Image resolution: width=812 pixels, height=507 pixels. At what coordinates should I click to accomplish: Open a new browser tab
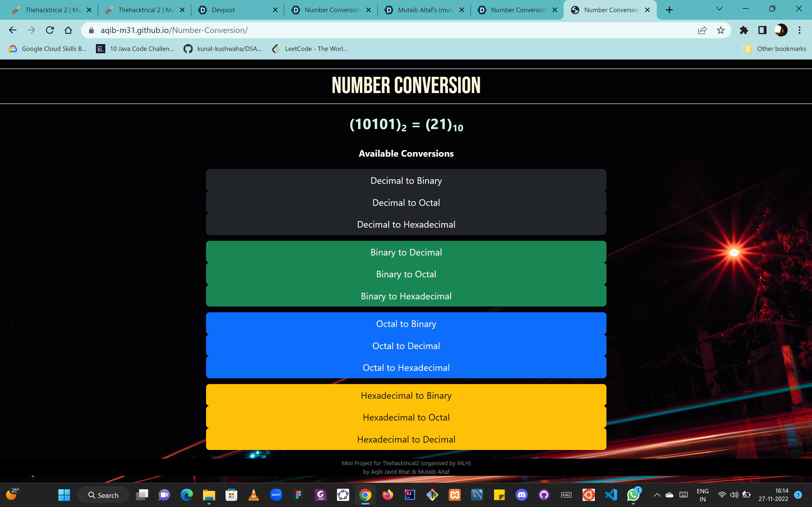[x=669, y=10]
